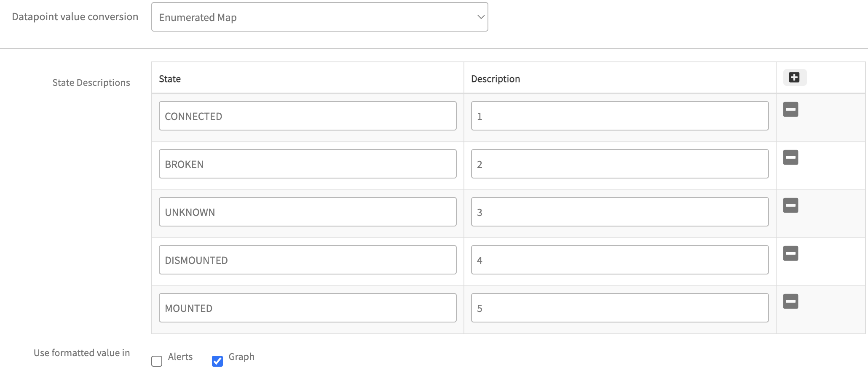The height and width of the screenshot is (373, 868).
Task: Click description field containing 1
Action: tap(619, 116)
